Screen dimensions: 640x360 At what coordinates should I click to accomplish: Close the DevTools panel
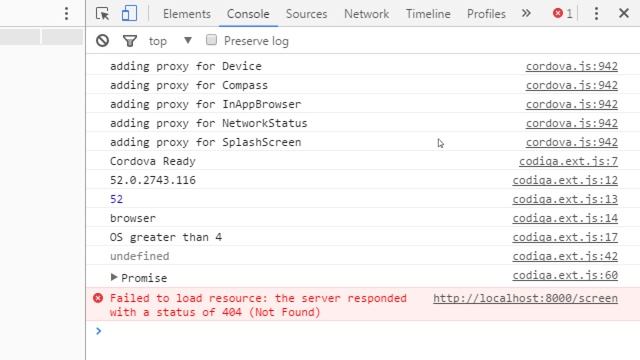[x=624, y=13]
